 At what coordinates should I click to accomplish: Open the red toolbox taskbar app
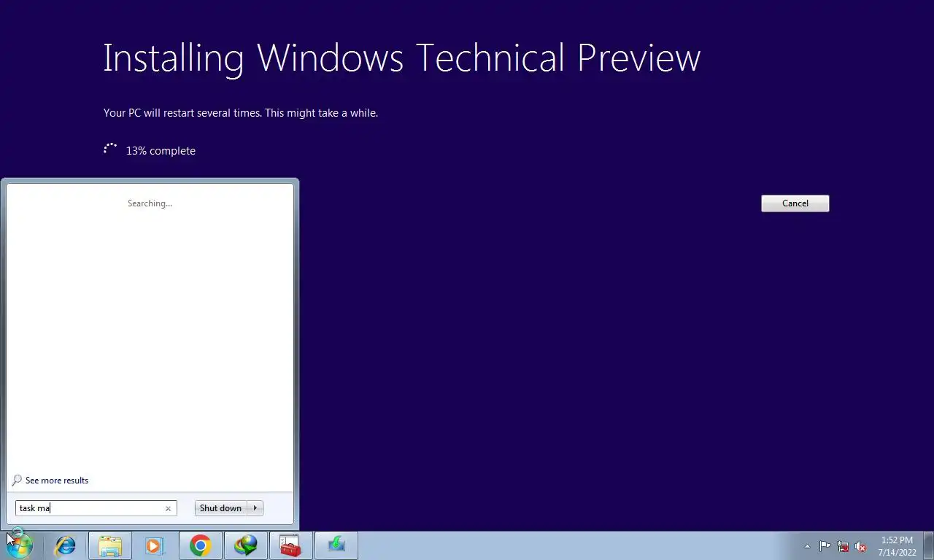pos(290,545)
